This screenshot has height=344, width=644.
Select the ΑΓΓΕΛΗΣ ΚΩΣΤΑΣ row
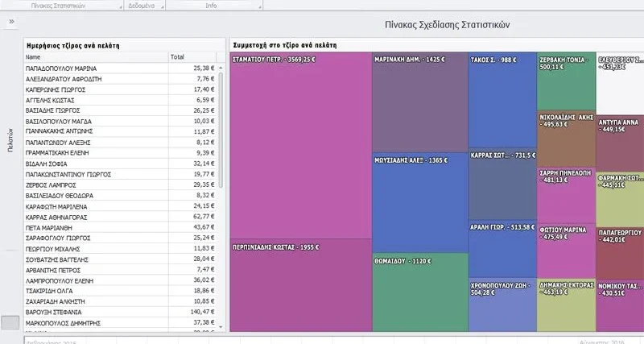120,100
